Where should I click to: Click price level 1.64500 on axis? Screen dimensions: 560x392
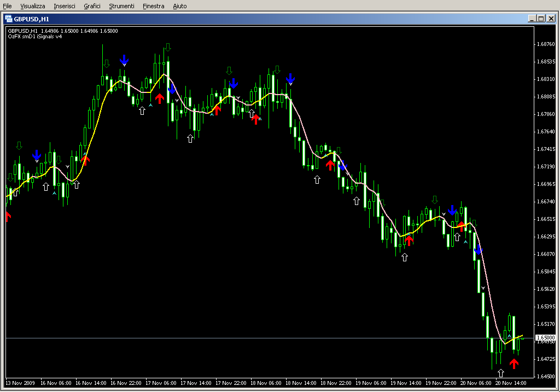click(546, 377)
